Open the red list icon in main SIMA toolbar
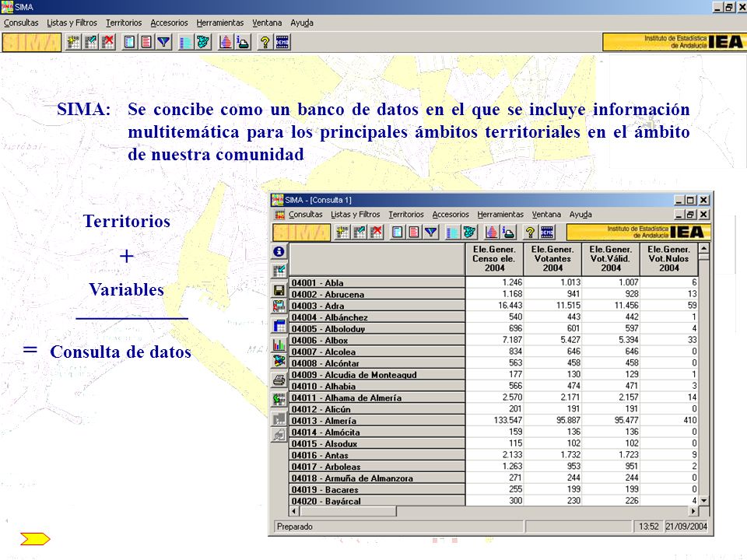747x560 pixels. tap(146, 42)
